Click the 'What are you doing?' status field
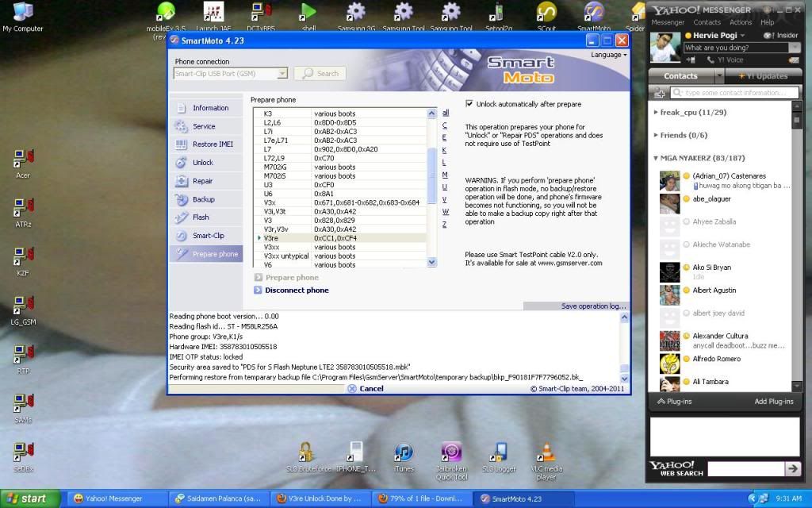The width and height of the screenshot is (812, 508). 736,48
